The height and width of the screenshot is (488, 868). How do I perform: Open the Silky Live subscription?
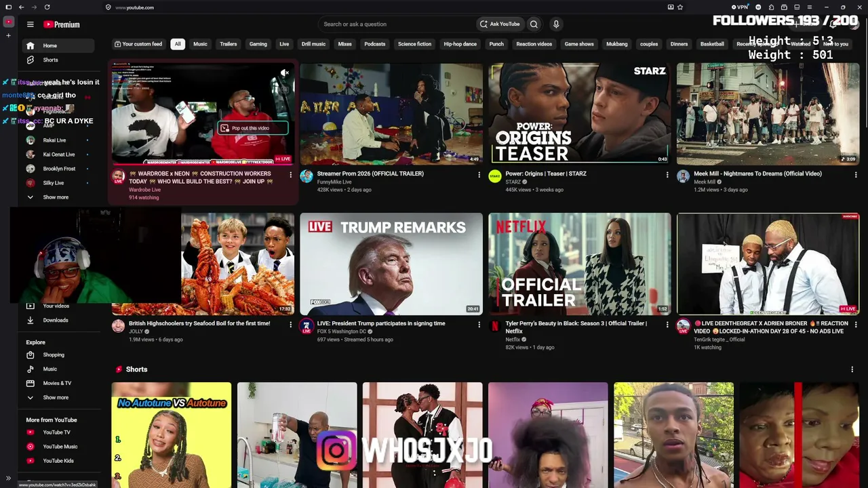tap(60, 183)
